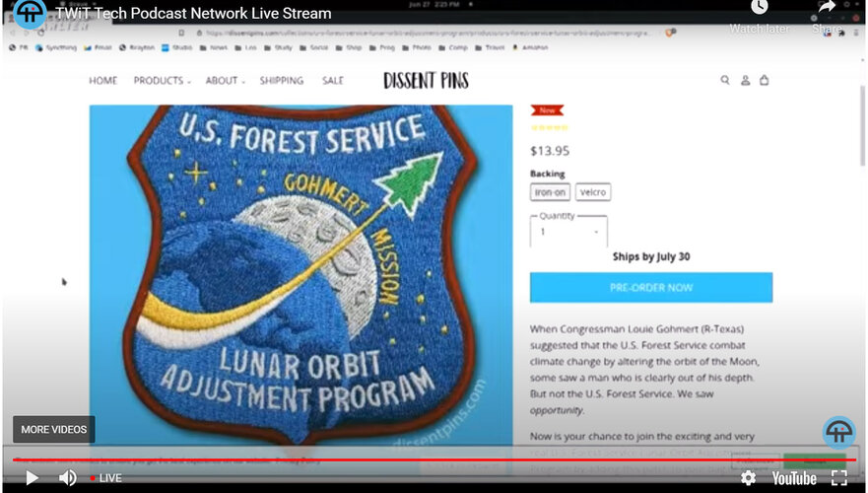Open the TWiT channel avatar at top left
This screenshot has height=493, width=868.
(30, 13)
